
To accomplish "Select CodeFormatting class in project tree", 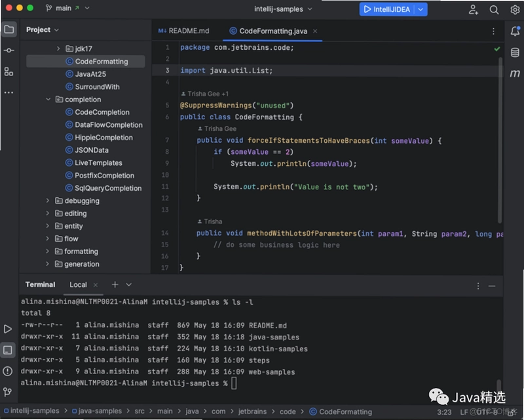I will tap(86, 62).
